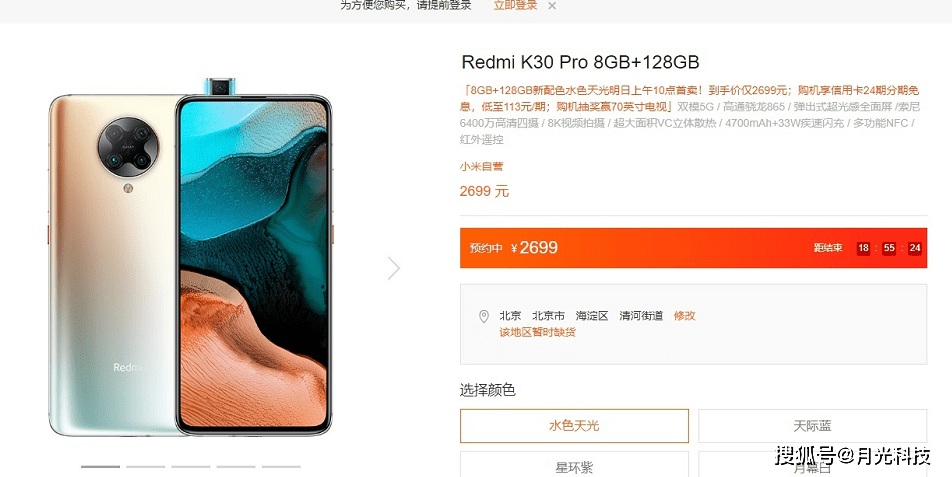Click 海淀区 in the delivery address
Viewport: 952px width, 477px height.
(x=592, y=316)
